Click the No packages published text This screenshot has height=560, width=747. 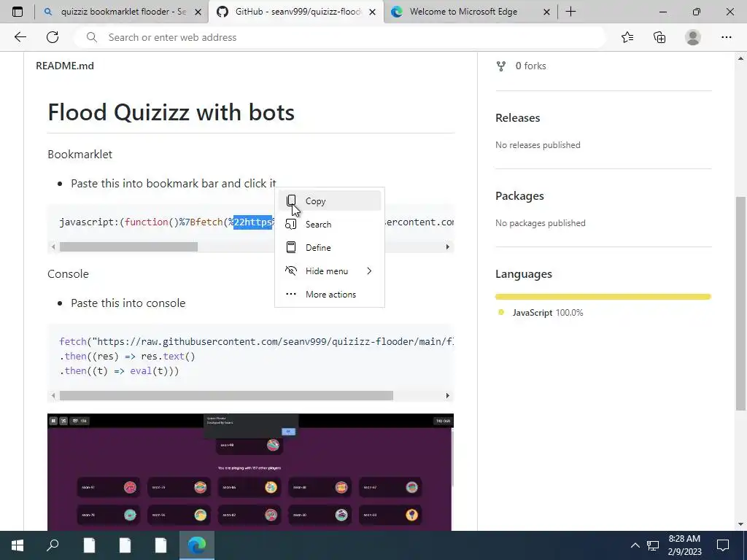coord(541,223)
